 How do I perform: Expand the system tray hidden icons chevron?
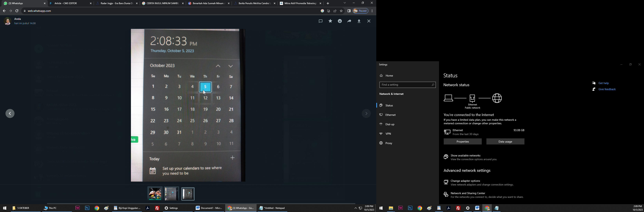pos(356,208)
